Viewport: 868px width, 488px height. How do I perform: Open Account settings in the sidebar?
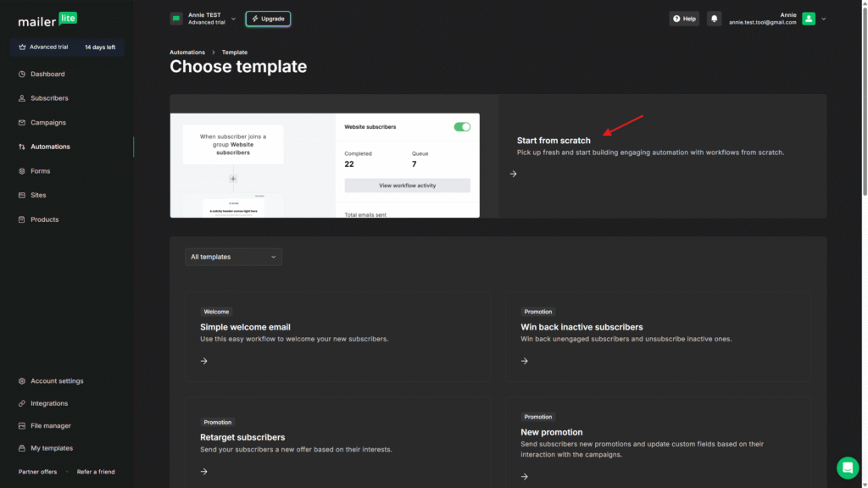tap(57, 381)
